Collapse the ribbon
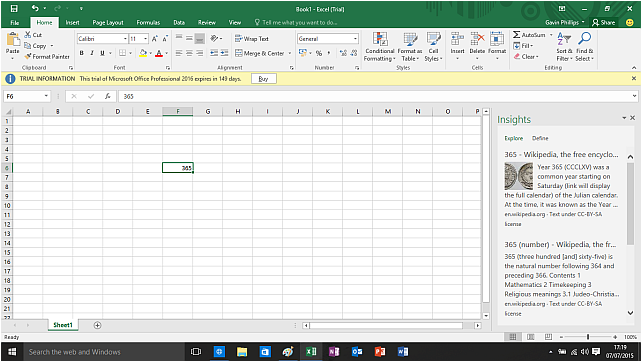Image resolution: width=641 pixels, height=361 pixels. click(x=634, y=68)
